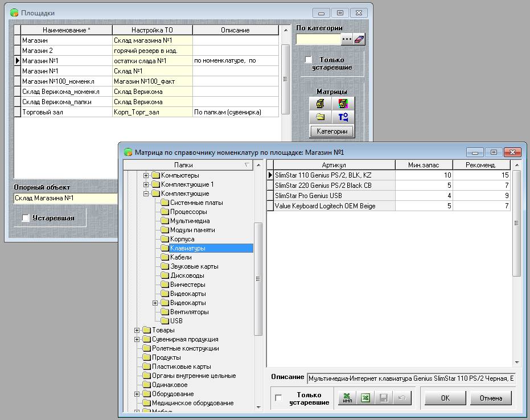Export matrix to Excel icon
The height and width of the screenshot is (420, 530).
365,398
